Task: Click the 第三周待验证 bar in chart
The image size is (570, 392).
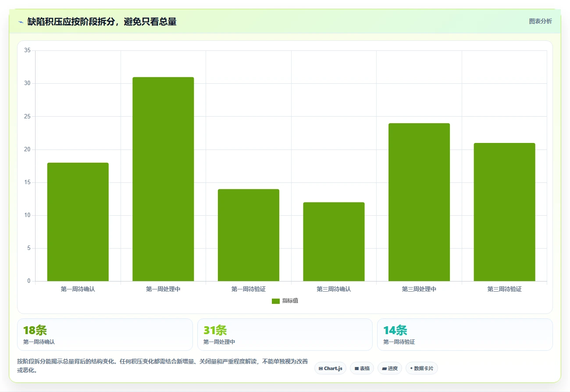Action: [x=504, y=212]
